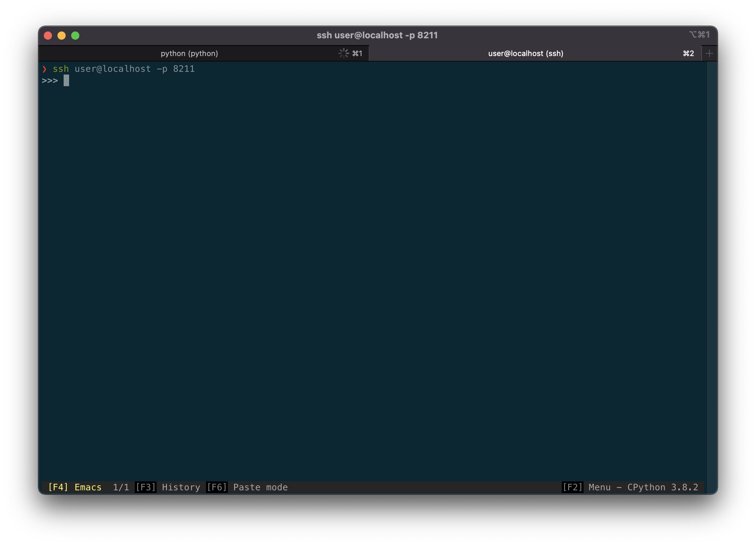Select the user@localhost (ssh) tab
The height and width of the screenshot is (545, 756).
pyautogui.click(x=525, y=53)
